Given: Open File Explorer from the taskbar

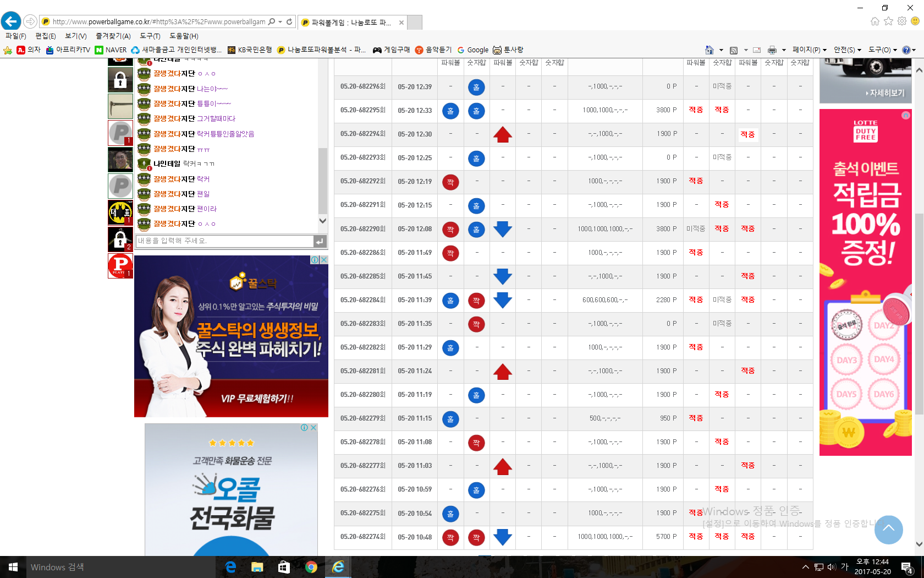Looking at the screenshot, I should pos(257,567).
